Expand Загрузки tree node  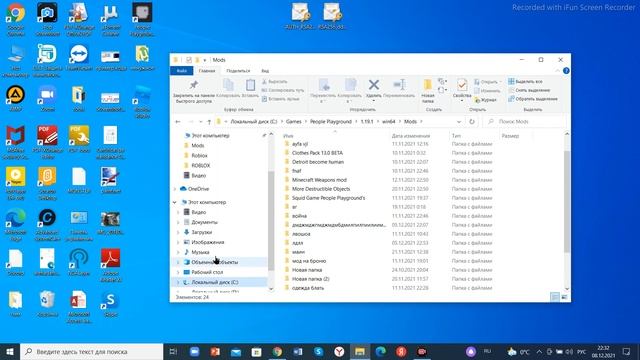pyautogui.click(x=178, y=232)
